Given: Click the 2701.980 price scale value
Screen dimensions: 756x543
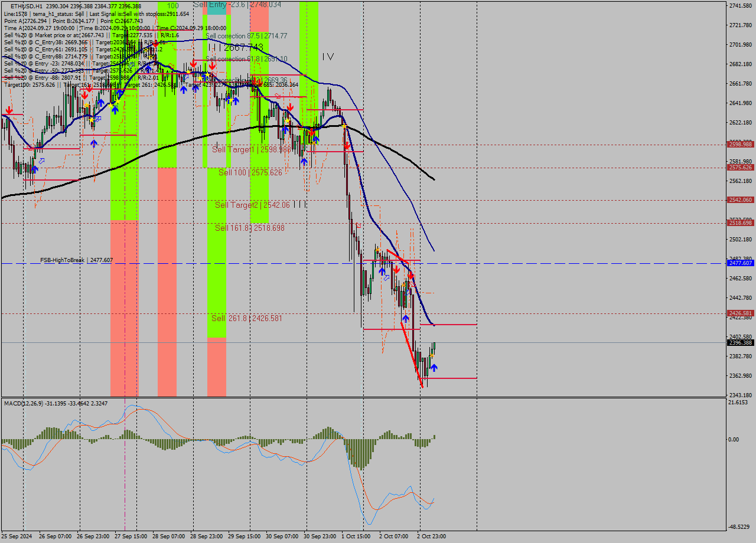Looking at the screenshot, I should 741,45.
